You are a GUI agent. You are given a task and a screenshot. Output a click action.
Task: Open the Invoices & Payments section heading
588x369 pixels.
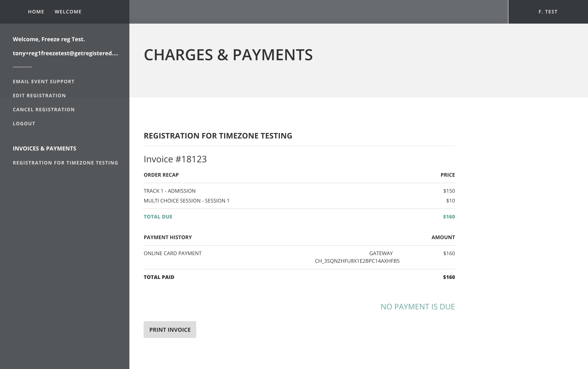44,148
